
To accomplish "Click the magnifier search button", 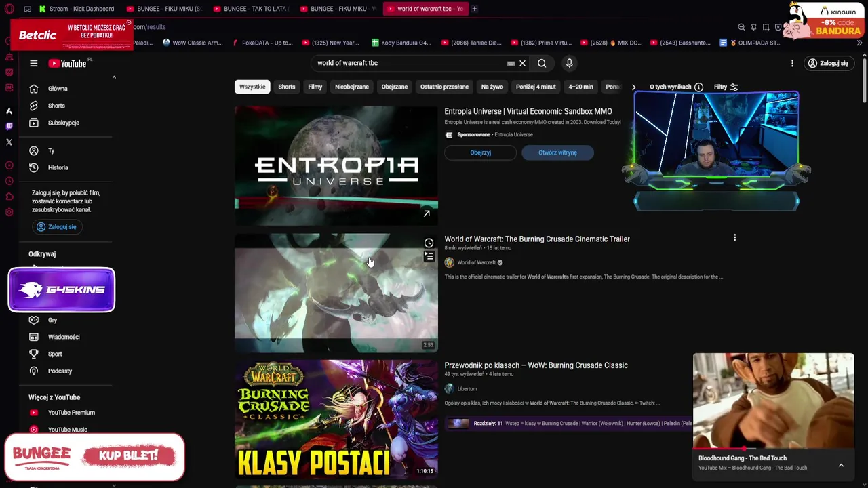I will pos(542,63).
